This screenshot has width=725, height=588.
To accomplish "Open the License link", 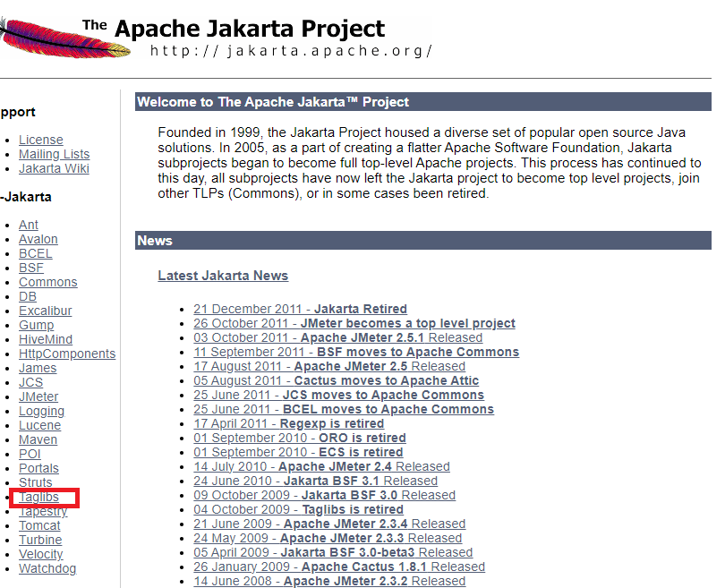I will (40, 140).
